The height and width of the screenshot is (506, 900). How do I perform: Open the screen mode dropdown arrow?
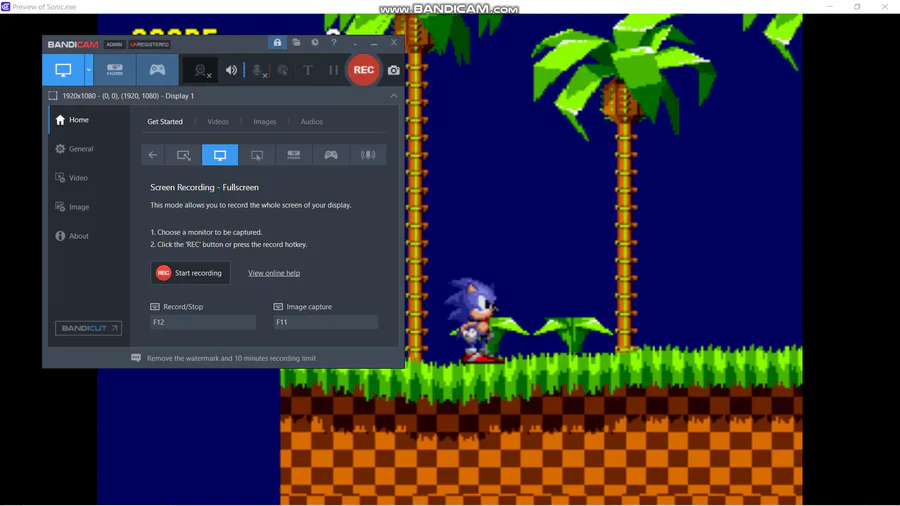click(88, 70)
